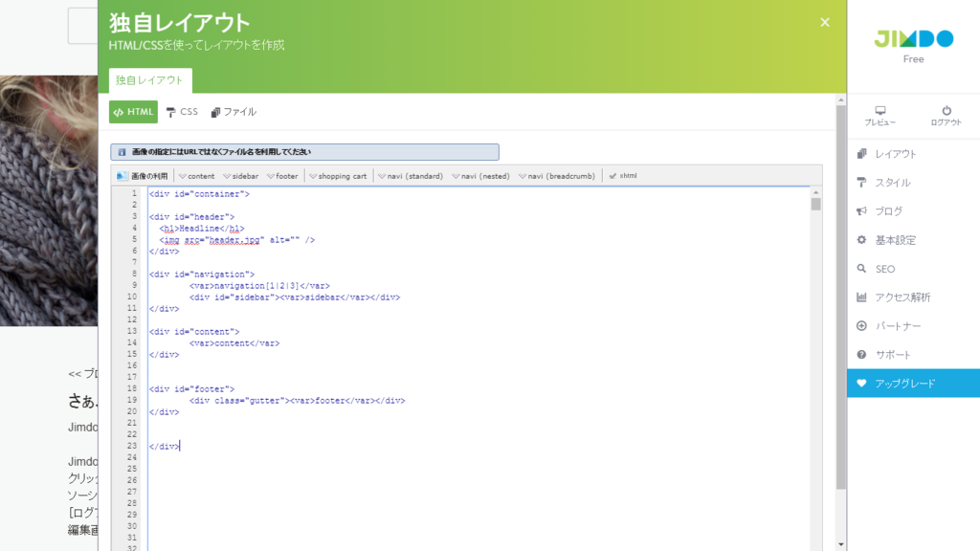This screenshot has height=551, width=980.
Task: Click the スタイル paint roller icon
Action: click(x=862, y=183)
